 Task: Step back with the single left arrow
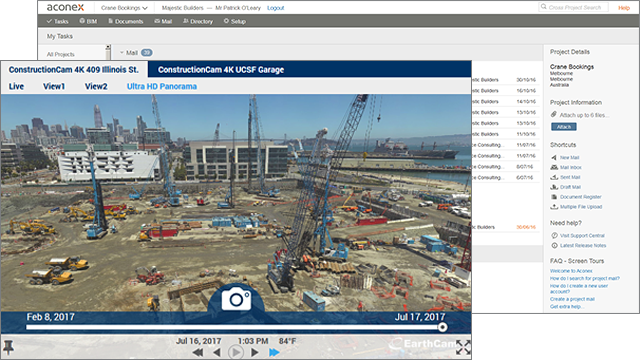pos(217,352)
